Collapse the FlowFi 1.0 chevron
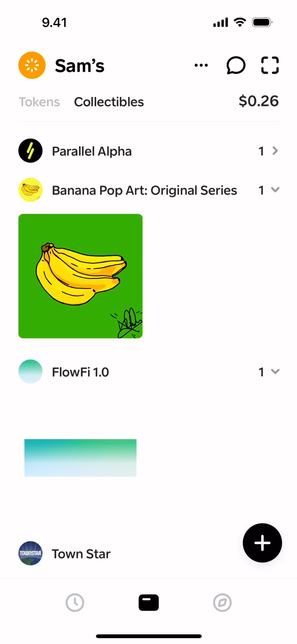 click(275, 371)
